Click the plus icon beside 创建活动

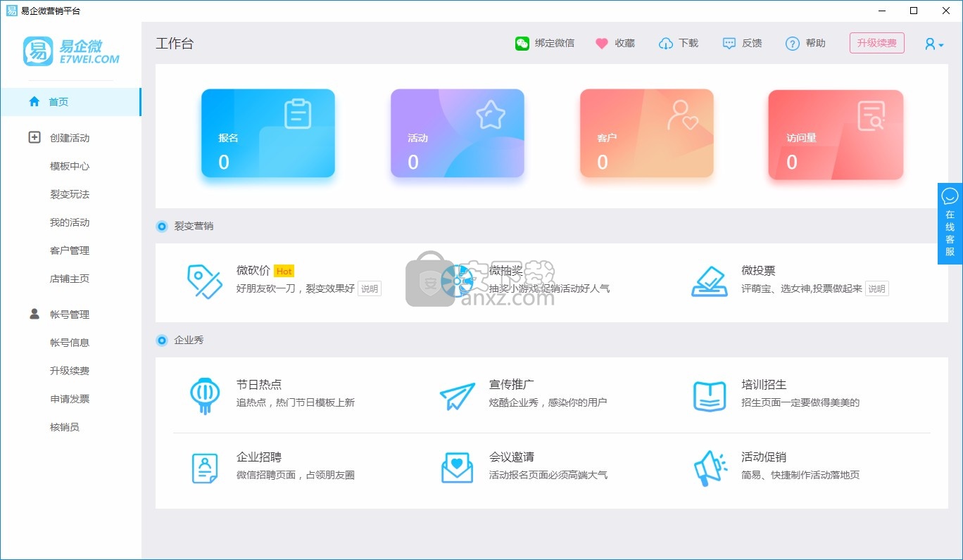(x=34, y=137)
